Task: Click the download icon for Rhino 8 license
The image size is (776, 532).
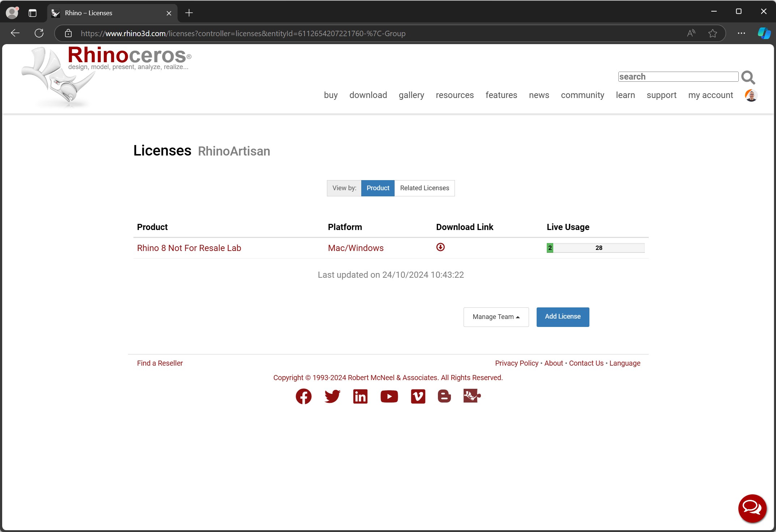Action: click(x=440, y=247)
